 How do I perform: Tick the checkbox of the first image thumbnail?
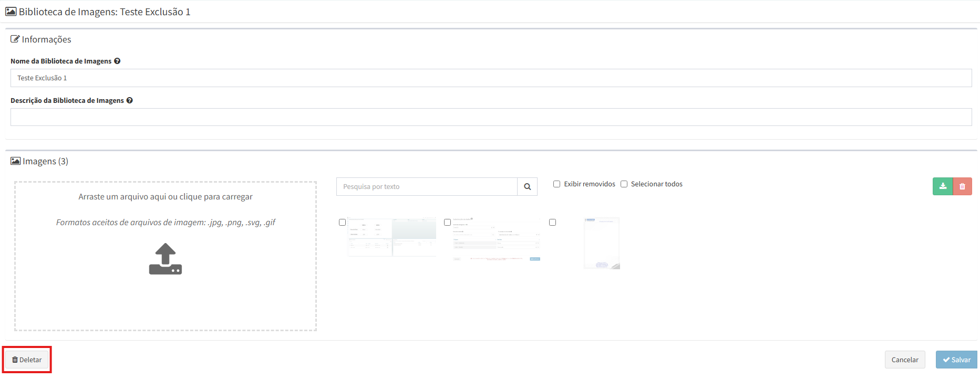[x=342, y=222]
